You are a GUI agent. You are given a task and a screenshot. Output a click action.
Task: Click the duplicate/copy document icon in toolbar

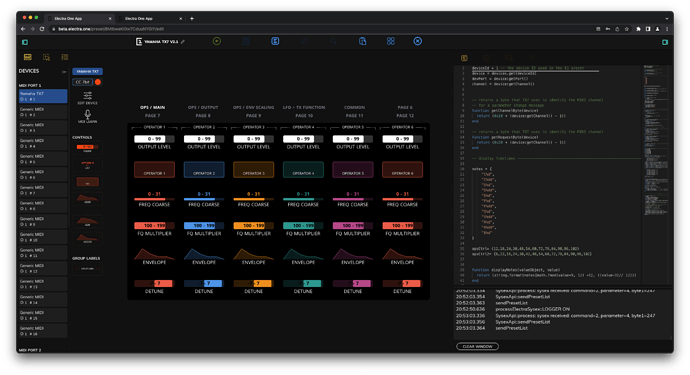362,41
